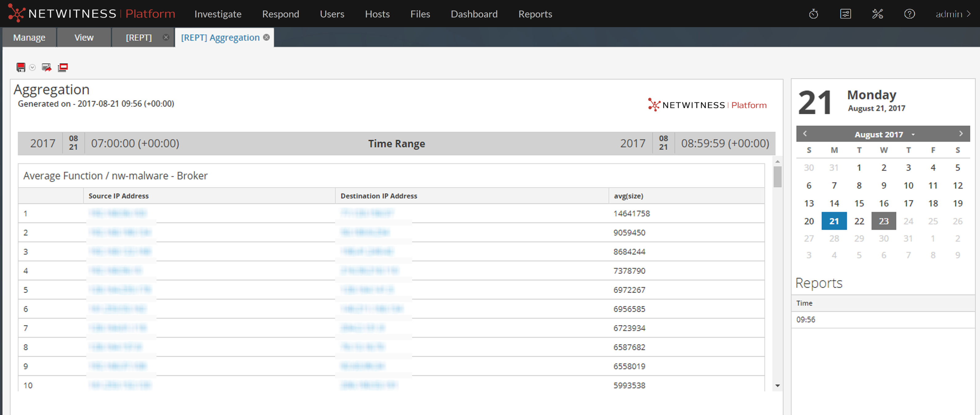Select August 23 on the calendar
This screenshot has width=980, height=415.
click(x=883, y=221)
